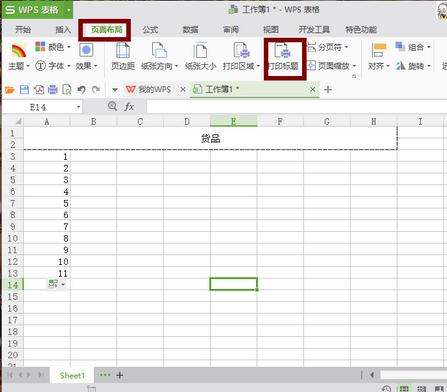Close the 我的WPS document tab
This screenshot has width=447, height=392.
[183, 89]
